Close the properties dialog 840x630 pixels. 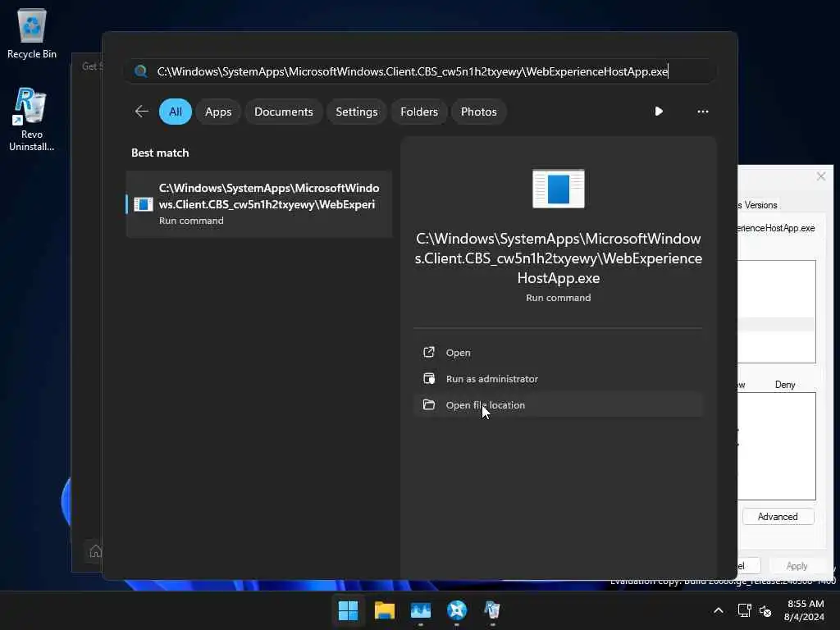820,176
